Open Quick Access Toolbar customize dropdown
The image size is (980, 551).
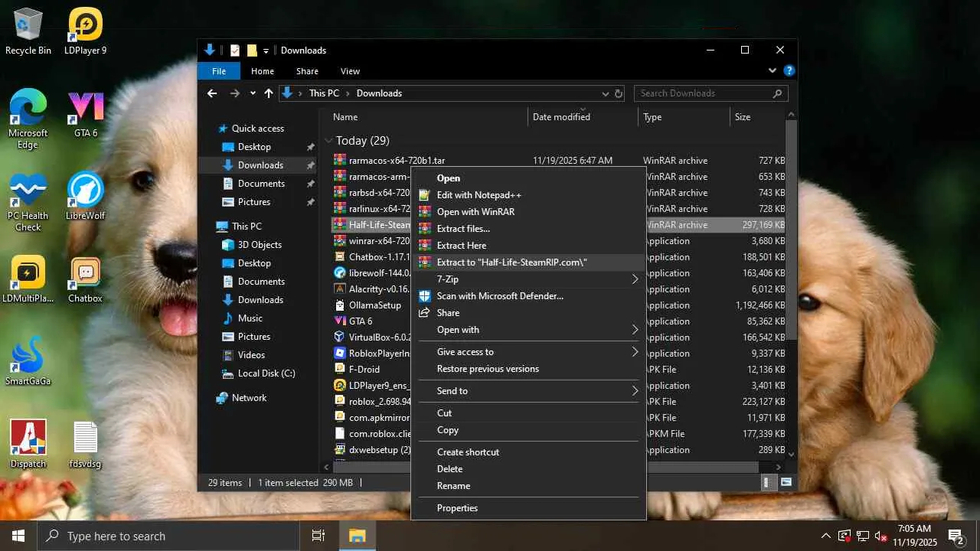pos(266,51)
